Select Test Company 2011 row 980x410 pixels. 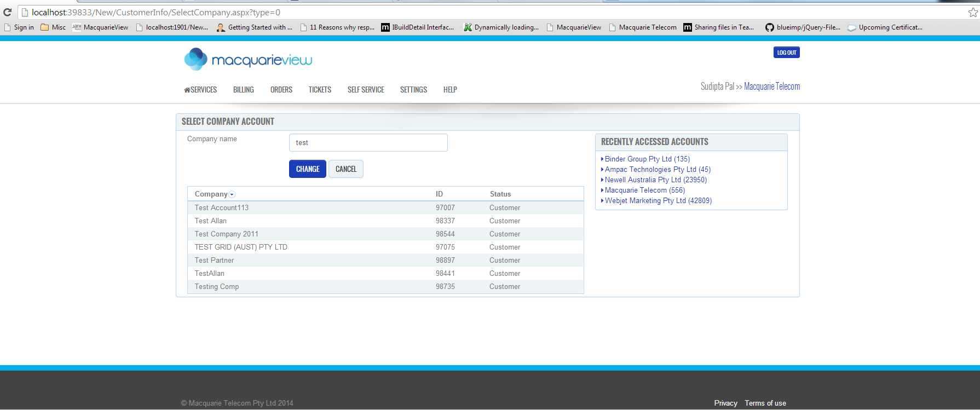point(227,234)
